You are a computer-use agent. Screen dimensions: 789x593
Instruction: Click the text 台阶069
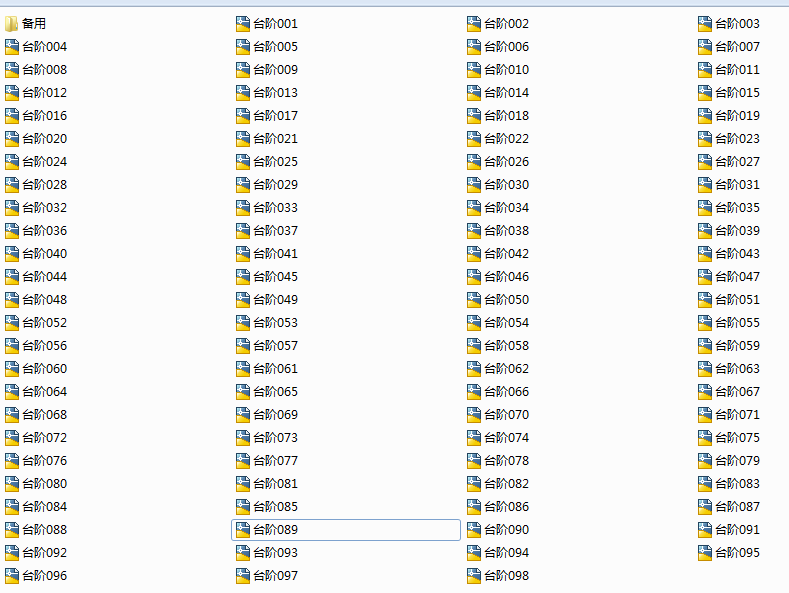[275, 415]
